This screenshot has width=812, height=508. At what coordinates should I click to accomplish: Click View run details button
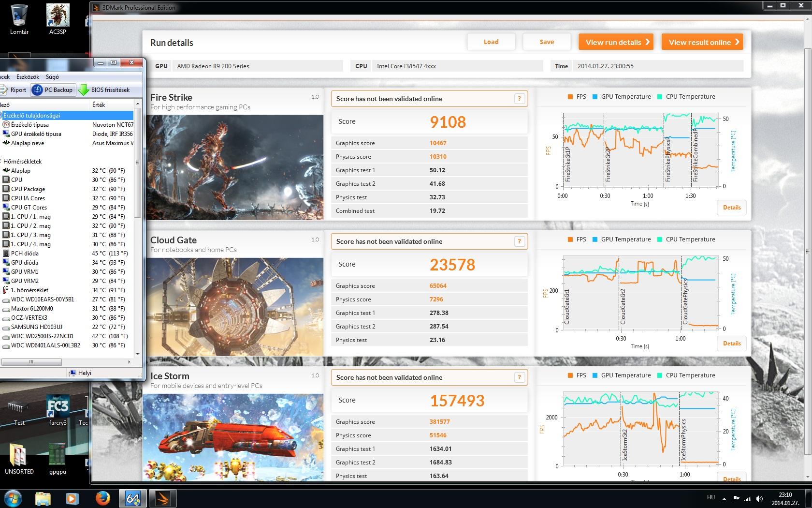tap(616, 42)
